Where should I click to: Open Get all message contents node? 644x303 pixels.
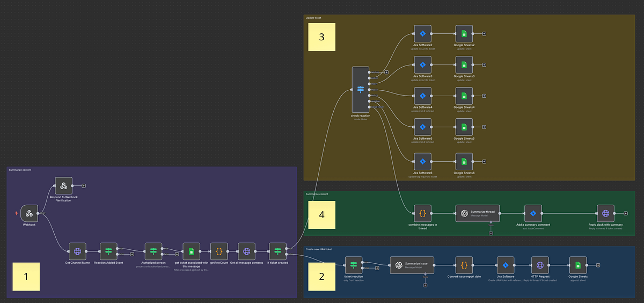tap(247, 251)
